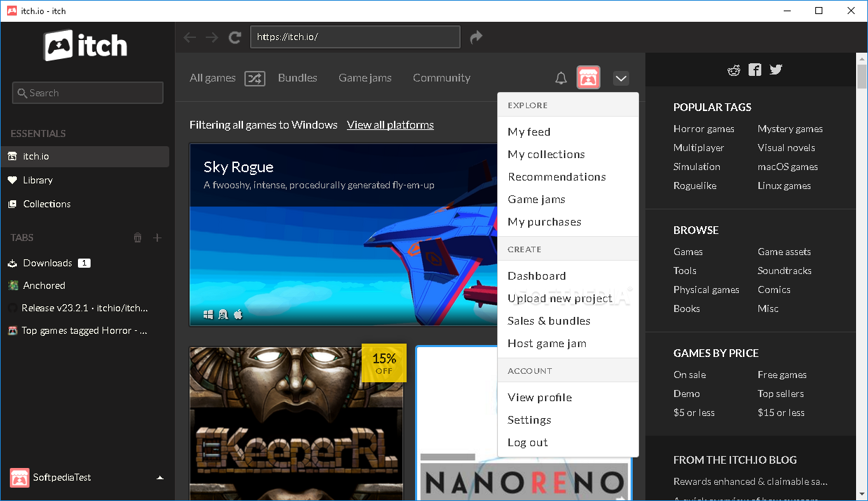Open itch.io Twitter page icon

point(775,70)
